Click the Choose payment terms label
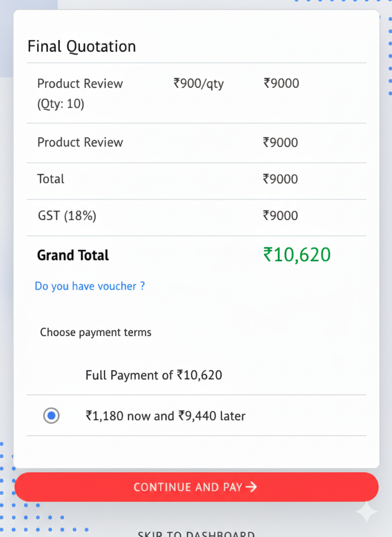Viewport: 392px width, 537px height. (x=96, y=332)
